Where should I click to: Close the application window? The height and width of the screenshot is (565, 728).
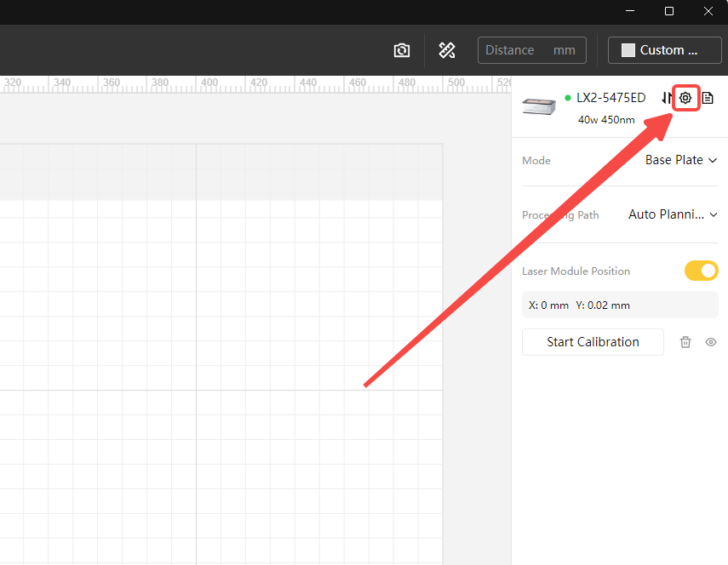tap(708, 11)
